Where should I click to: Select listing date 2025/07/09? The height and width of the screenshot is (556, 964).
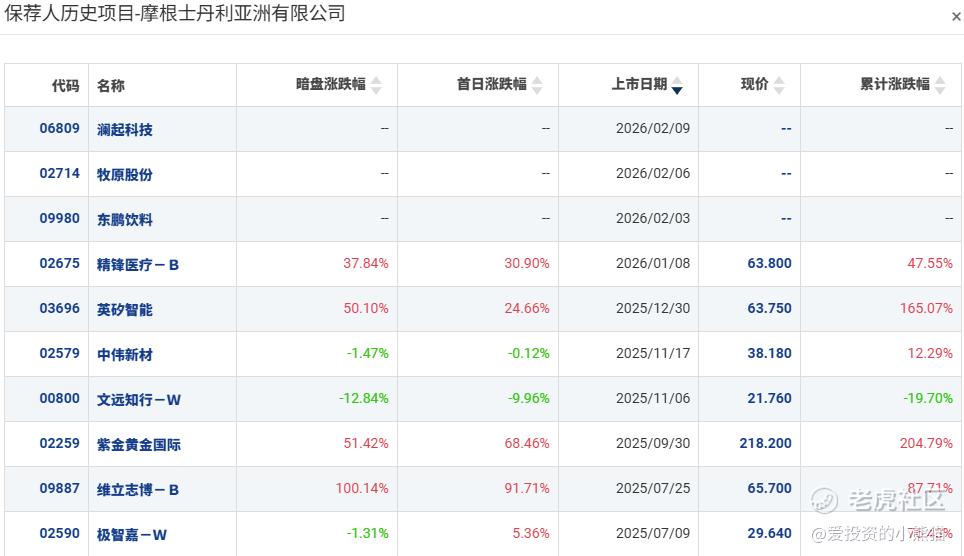click(x=653, y=533)
